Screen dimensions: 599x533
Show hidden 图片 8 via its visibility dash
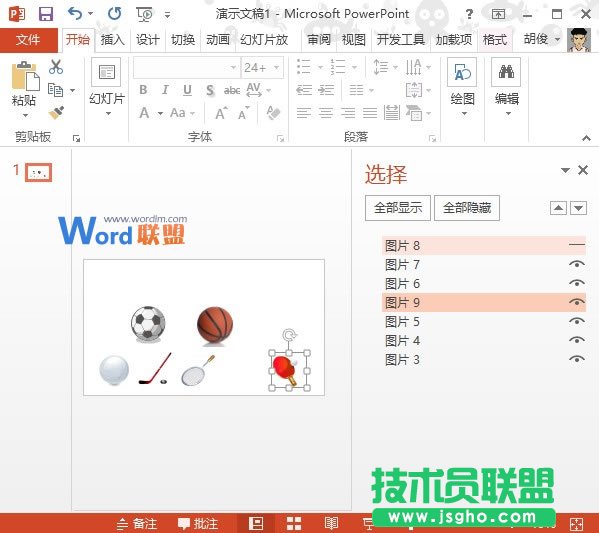click(577, 245)
